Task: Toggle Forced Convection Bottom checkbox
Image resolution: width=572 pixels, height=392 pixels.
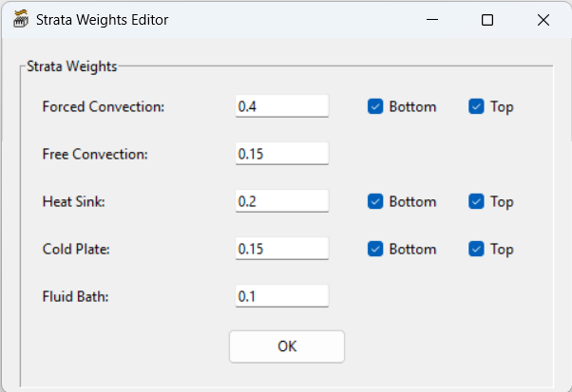Action: (x=375, y=106)
